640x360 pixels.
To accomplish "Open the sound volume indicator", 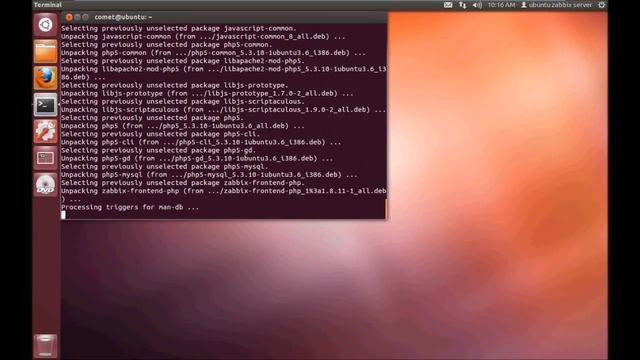I will 477,5.
